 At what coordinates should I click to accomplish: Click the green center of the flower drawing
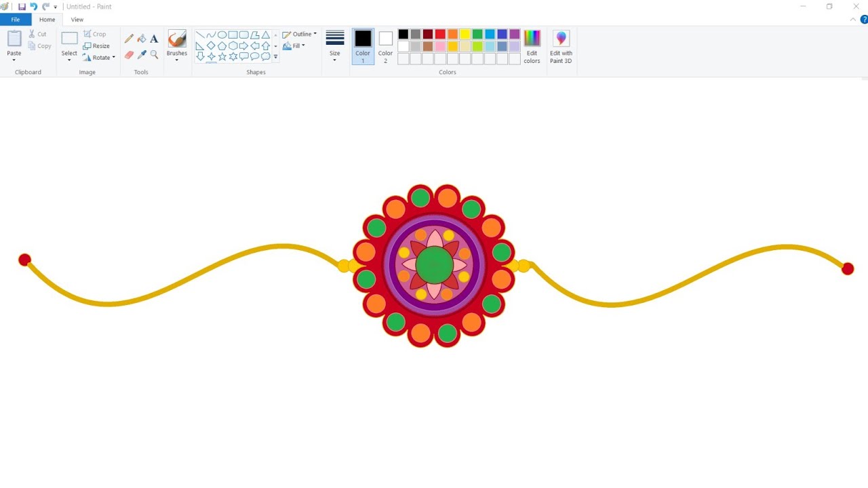(434, 265)
